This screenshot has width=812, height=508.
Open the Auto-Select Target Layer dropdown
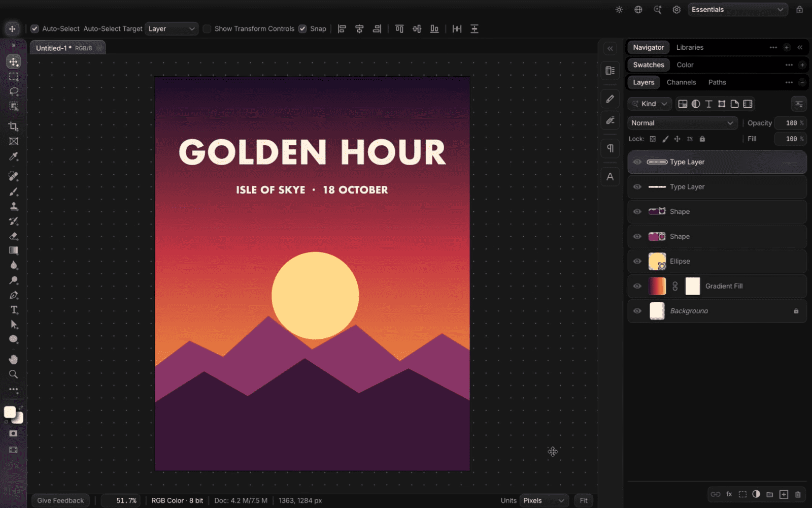click(172, 29)
